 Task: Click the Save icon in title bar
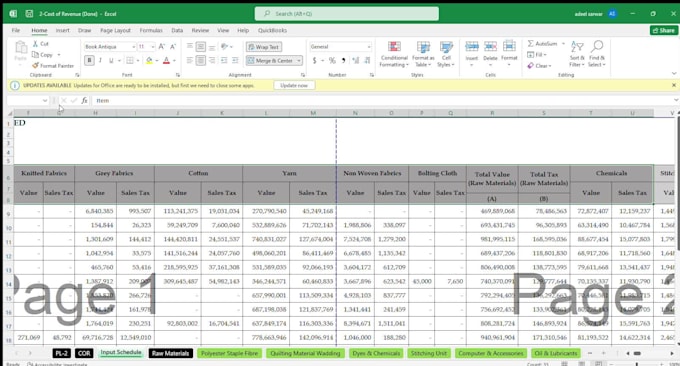[x=29, y=13]
